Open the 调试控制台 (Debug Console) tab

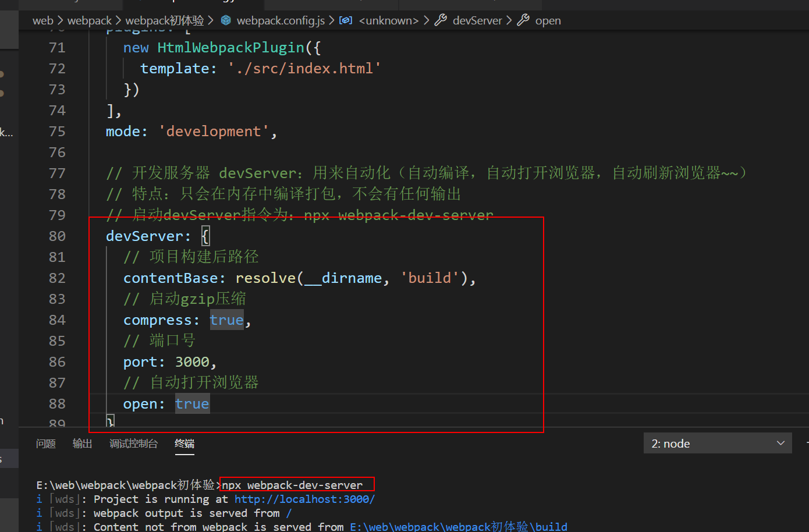click(x=133, y=444)
